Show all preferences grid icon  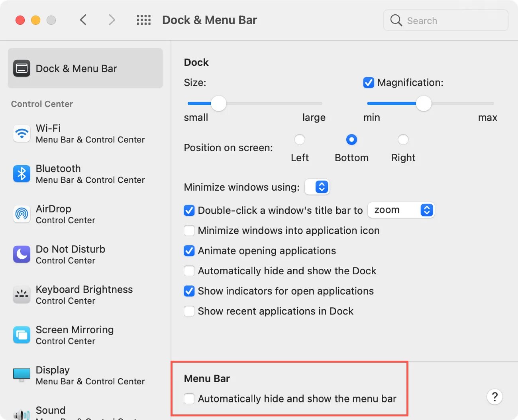pyautogui.click(x=143, y=20)
